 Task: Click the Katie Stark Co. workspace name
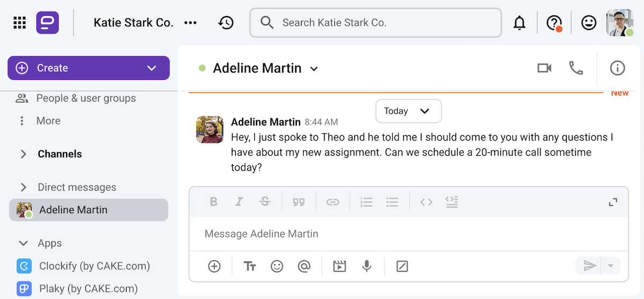[x=134, y=23]
